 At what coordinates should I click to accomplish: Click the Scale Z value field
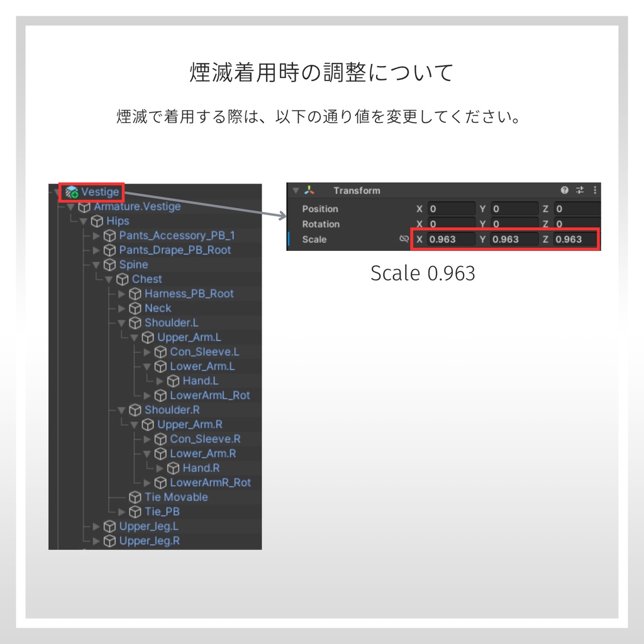pyautogui.click(x=576, y=239)
